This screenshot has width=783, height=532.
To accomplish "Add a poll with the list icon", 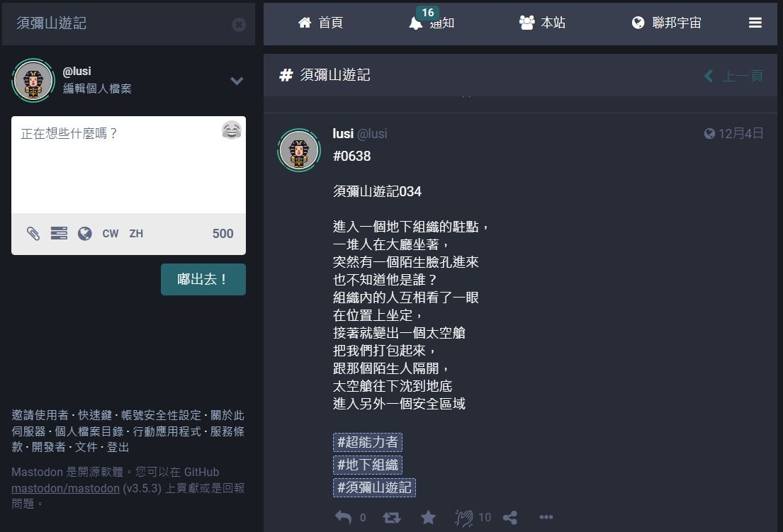I will pyautogui.click(x=59, y=233).
